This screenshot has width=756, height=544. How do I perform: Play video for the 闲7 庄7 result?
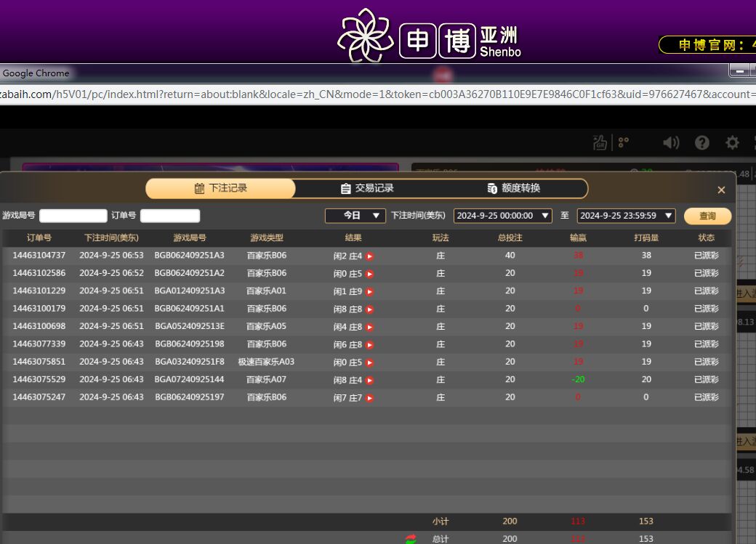pos(369,398)
